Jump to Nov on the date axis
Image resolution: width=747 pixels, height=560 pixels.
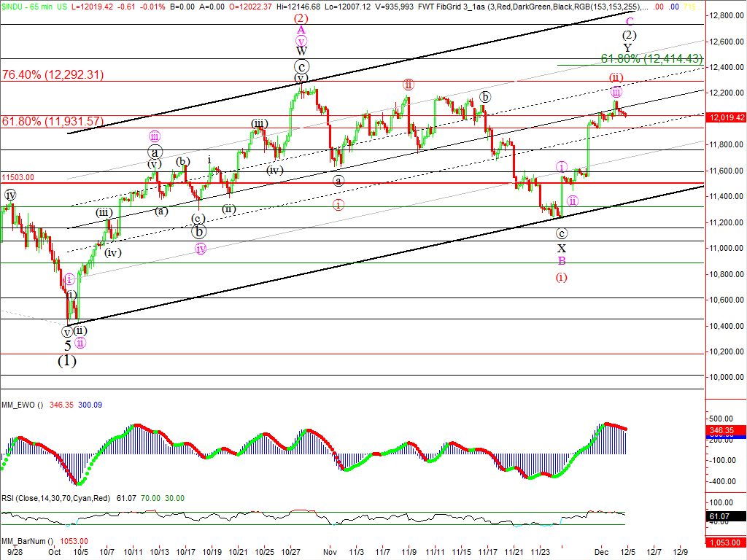330,553
